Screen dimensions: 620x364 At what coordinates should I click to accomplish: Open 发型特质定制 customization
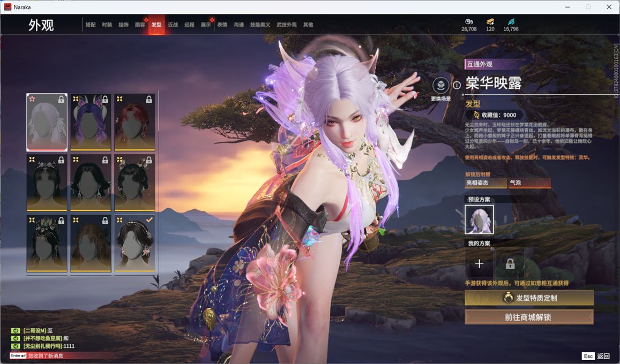pyautogui.click(x=529, y=298)
